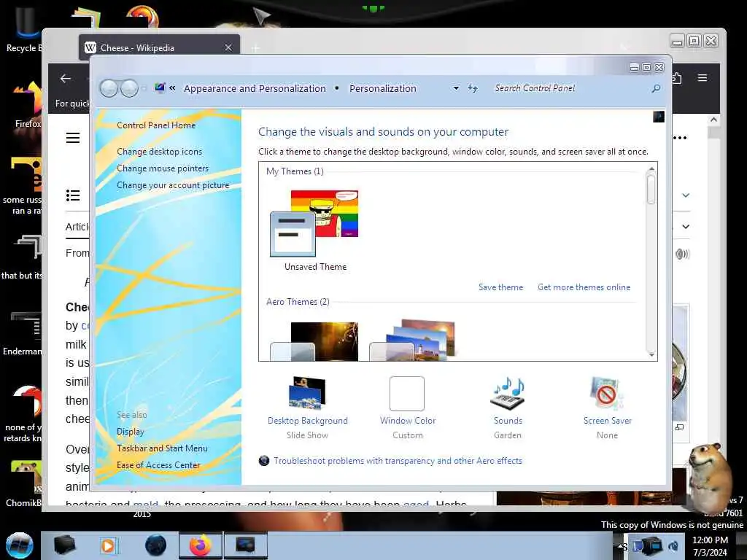Click Firefox back arrow button
Image resolution: width=747 pixels, height=560 pixels.
(66, 79)
